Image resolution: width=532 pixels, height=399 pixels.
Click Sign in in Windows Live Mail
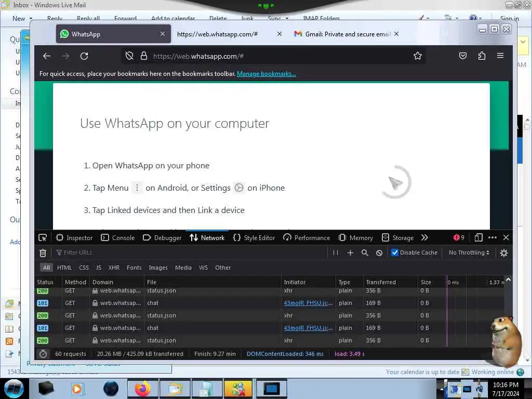point(509,19)
